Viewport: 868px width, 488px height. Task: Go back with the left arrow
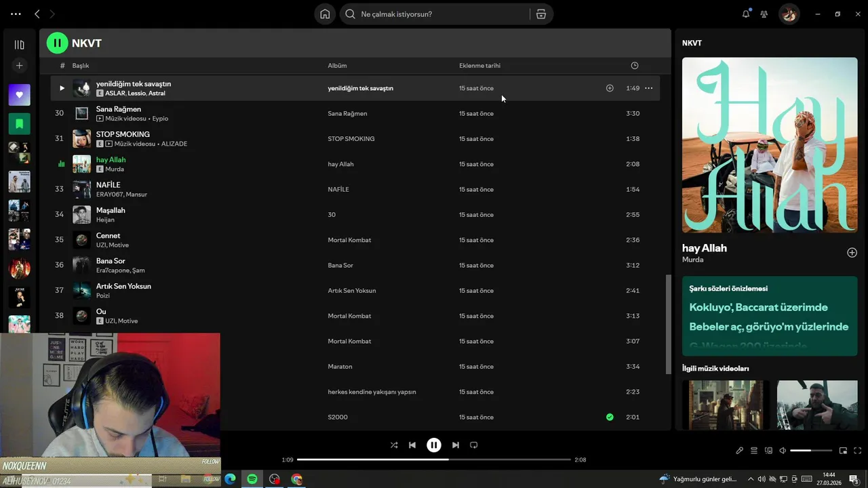(37, 14)
